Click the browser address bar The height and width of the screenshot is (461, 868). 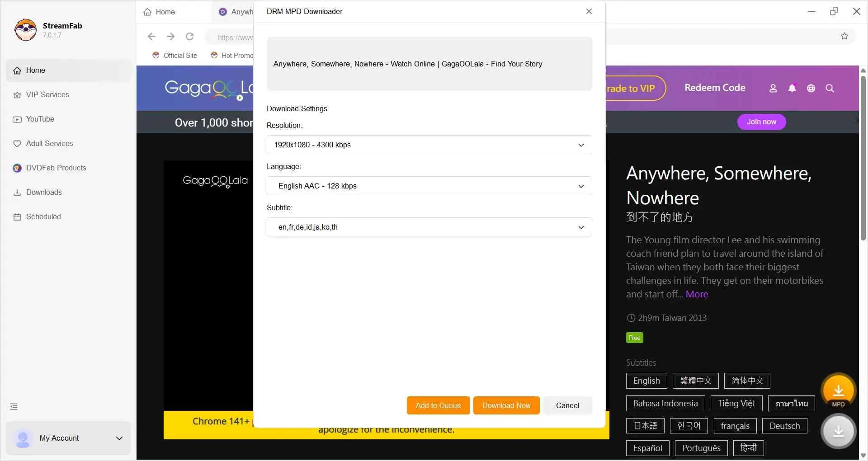[x=230, y=38]
